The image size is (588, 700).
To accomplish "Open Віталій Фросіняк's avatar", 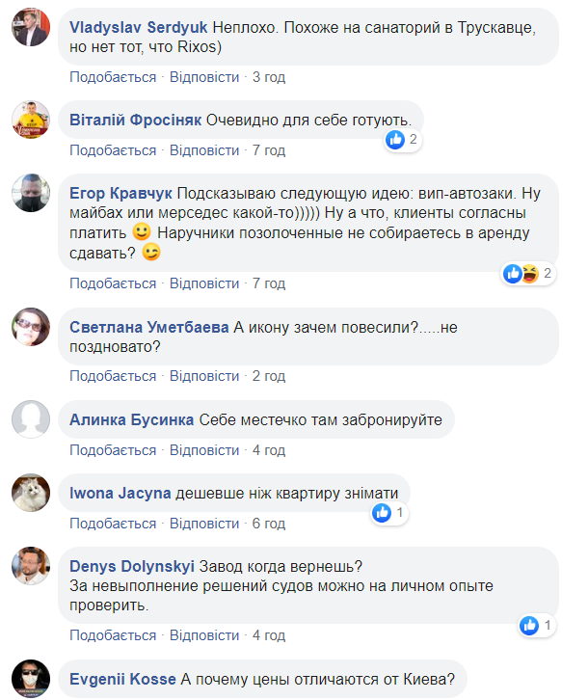I will 31,120.
